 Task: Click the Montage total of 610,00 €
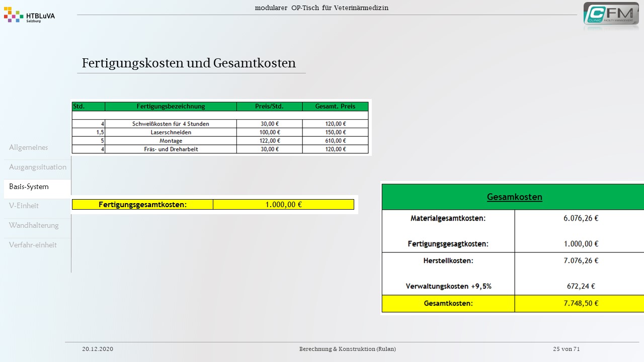[335, 141]
